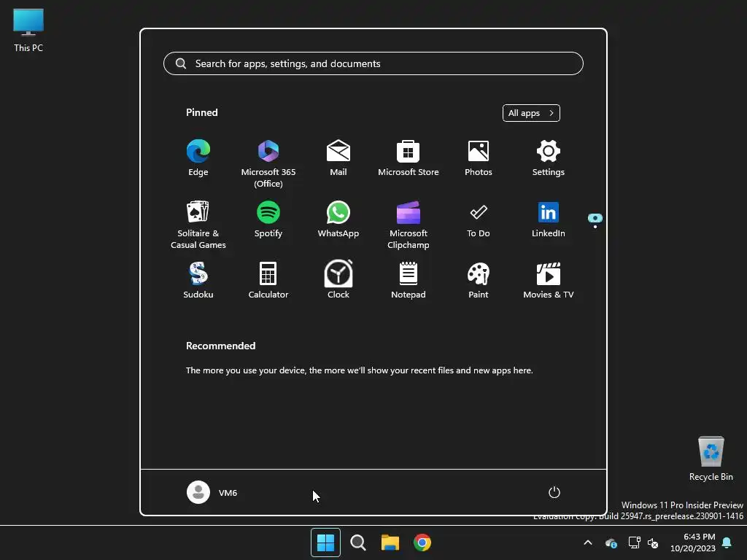Open the VM6 user account menu
The height and width of the screenshot is (560, 747).
click(x=212, y=492)
